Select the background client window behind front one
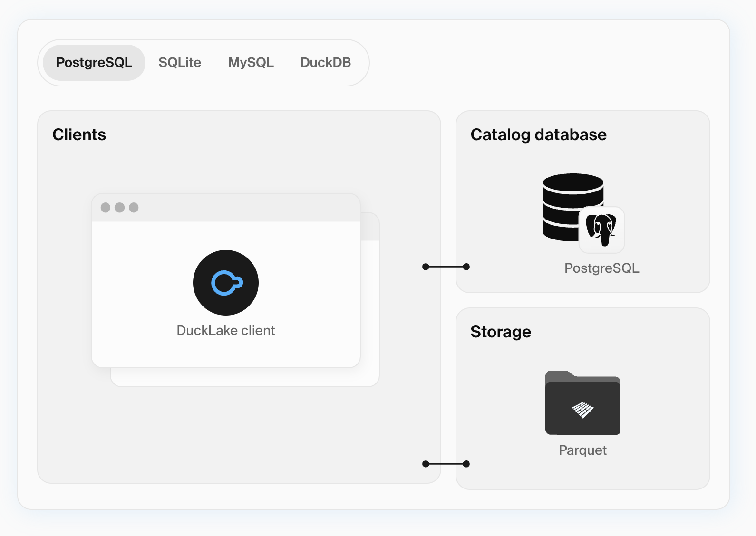Image resolution: width=756 pixels, height=536 pixels. point(369,309)
